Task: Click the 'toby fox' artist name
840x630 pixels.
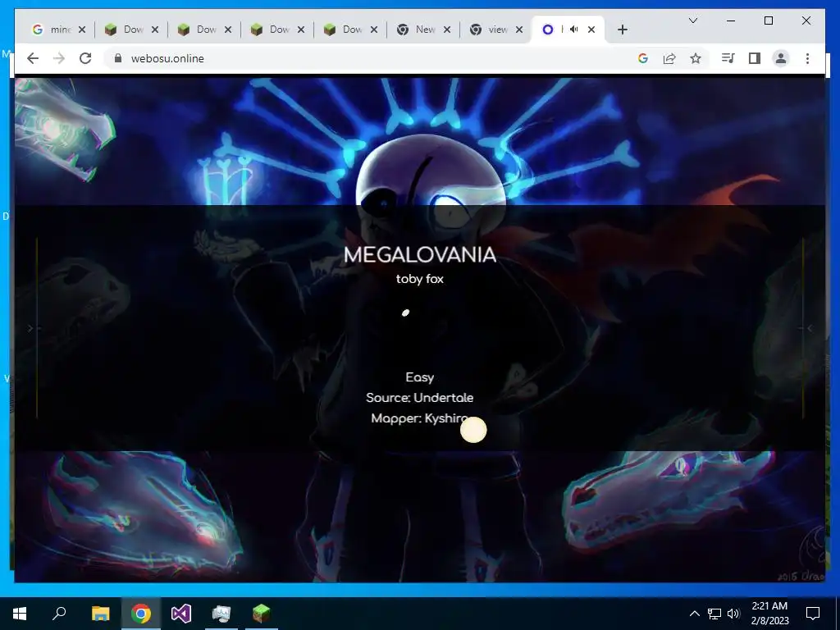Action: pyautogui.click(x=420, y=279)
